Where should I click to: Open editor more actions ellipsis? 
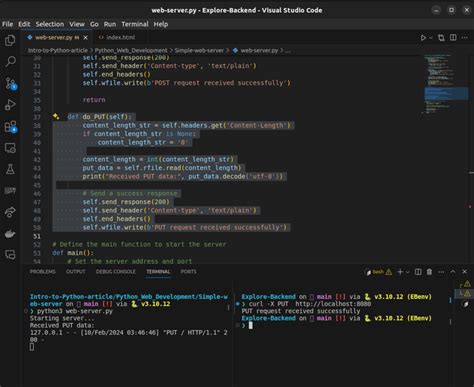(465, 38)
